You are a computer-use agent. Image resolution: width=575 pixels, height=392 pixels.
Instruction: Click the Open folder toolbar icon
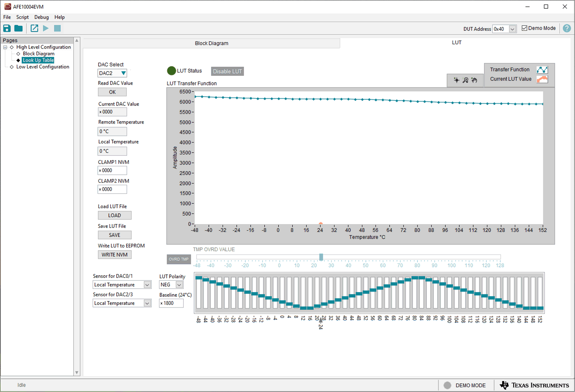(x=19, y=28)
